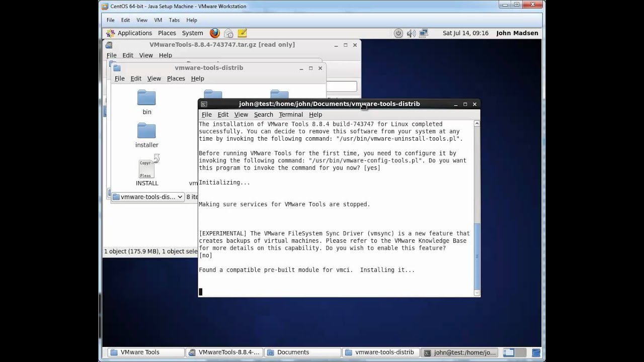Click the mail launcher icon in panel
The width and height of the screenshot is (644, 362).
tap(228, 33)
